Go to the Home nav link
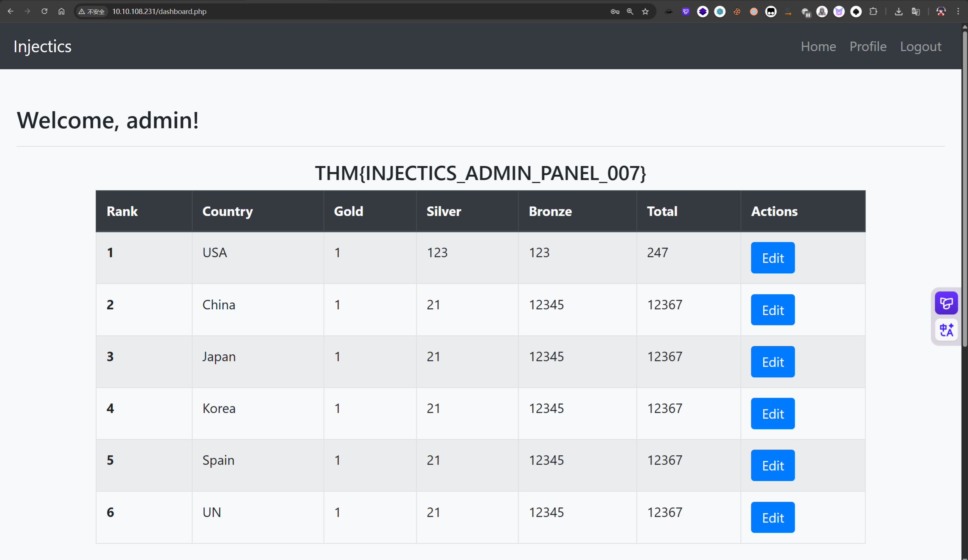The image size is (968, 560). pos(818,47)
